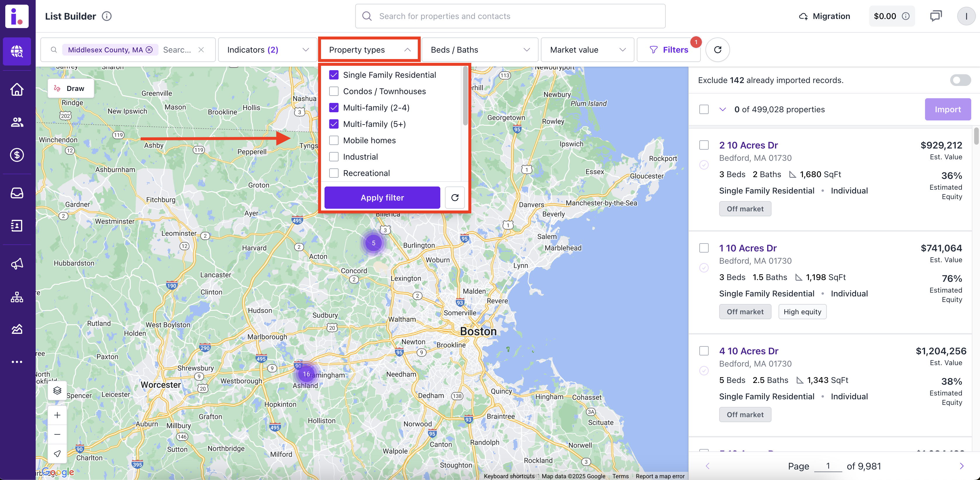Select the 2 10 Acres Dr property checkbox
Viewport: 980px width, 480px height.
coord(704,145)
